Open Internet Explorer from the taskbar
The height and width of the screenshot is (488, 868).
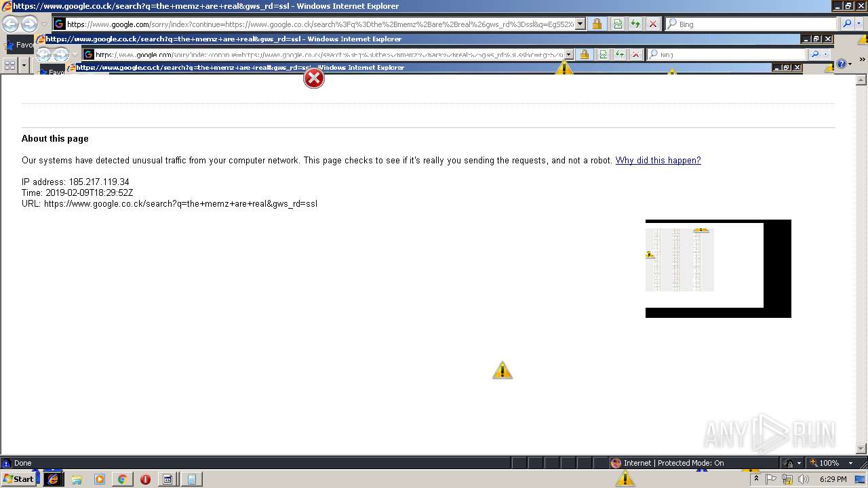pos(53,479)
